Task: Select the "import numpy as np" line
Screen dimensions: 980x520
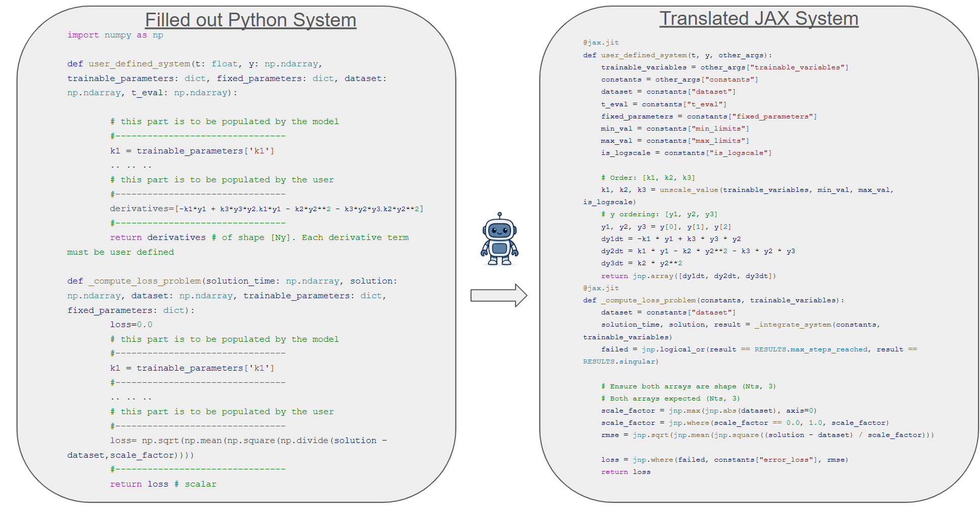Action: pos(115,35)
